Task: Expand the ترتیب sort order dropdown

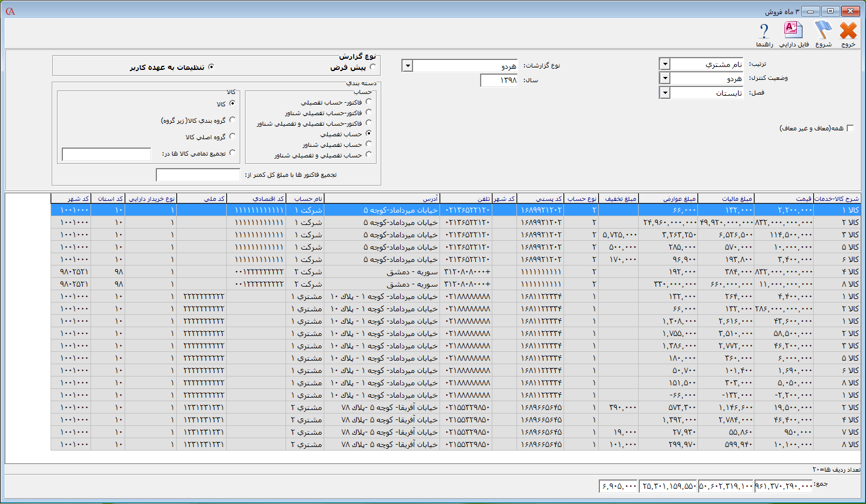Action: 664,64
